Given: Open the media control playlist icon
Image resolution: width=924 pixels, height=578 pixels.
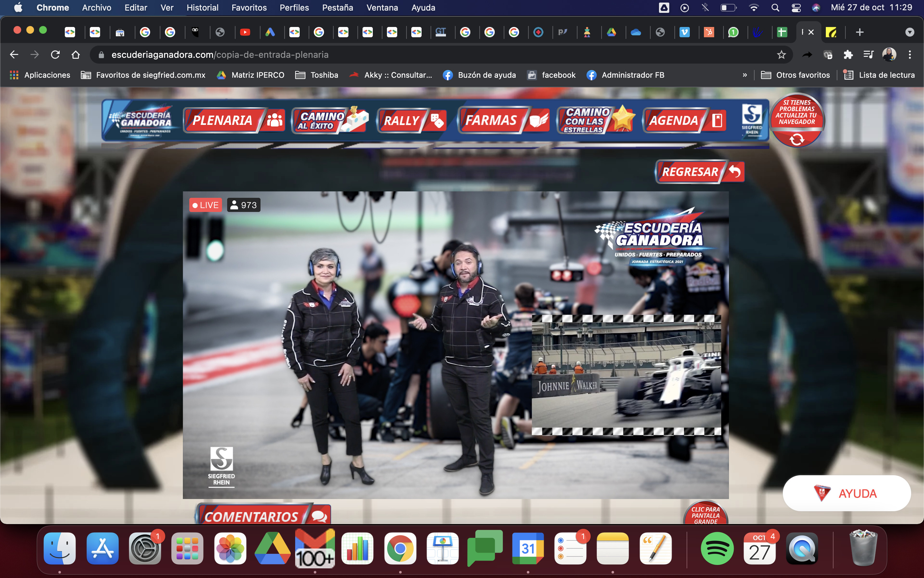Looking at the screenshot, I should pos(868,55).
